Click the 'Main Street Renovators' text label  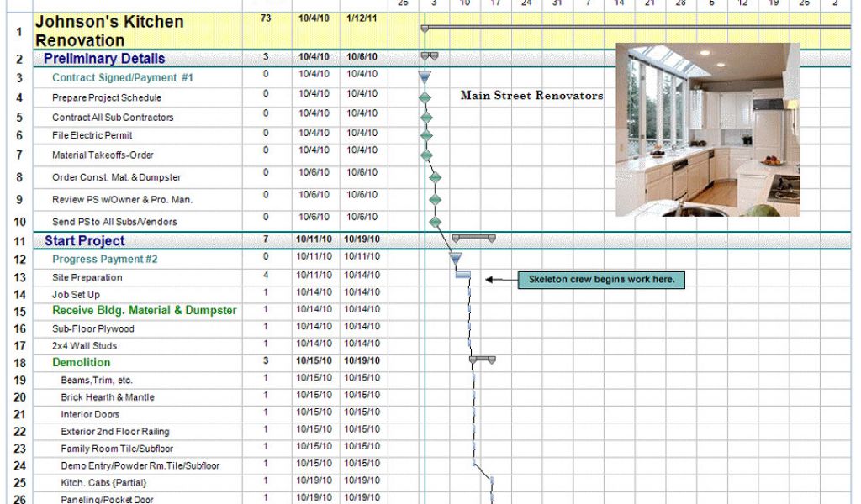pos(531,96)
